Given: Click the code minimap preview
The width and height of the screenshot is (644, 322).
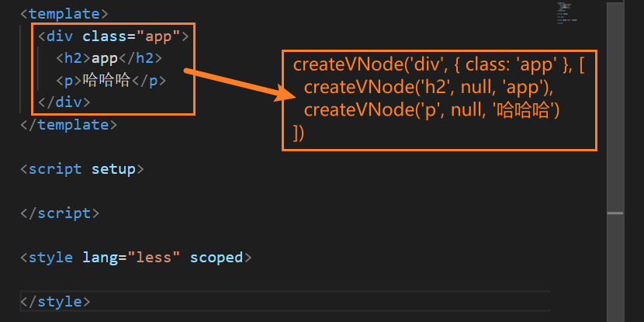Looking at the screenshot, I should pyautogui.click(x=566, y=13).
